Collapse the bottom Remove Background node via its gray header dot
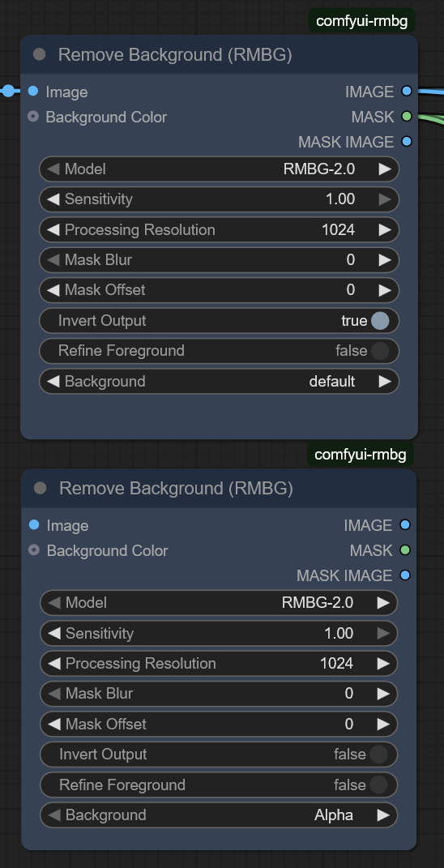 (41, 488)
